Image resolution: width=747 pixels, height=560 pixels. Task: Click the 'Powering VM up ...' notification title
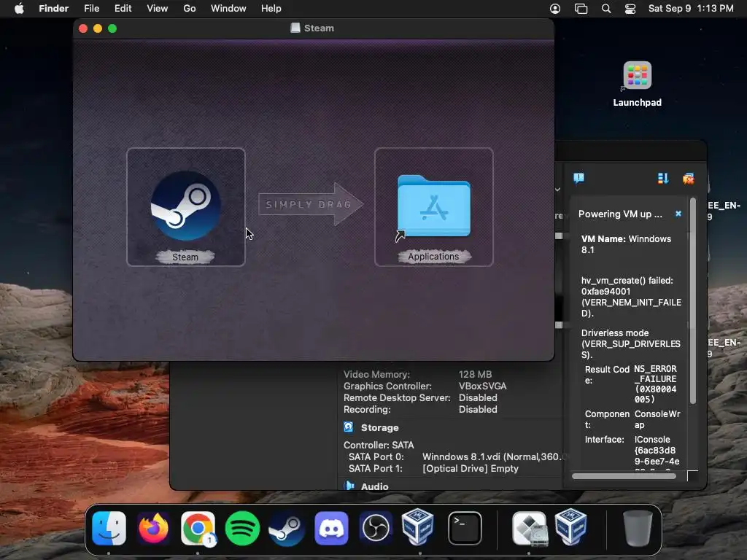(x=620, y=214)
